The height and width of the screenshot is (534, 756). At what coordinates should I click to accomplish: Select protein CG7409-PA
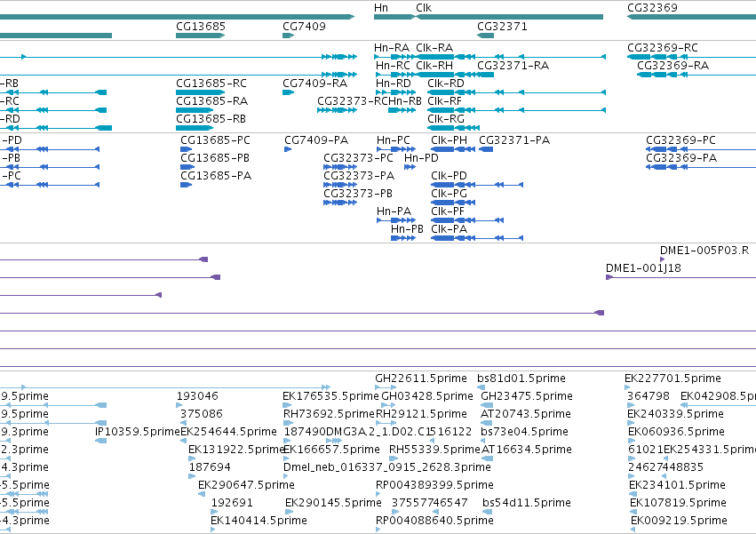tap(316, 140)
